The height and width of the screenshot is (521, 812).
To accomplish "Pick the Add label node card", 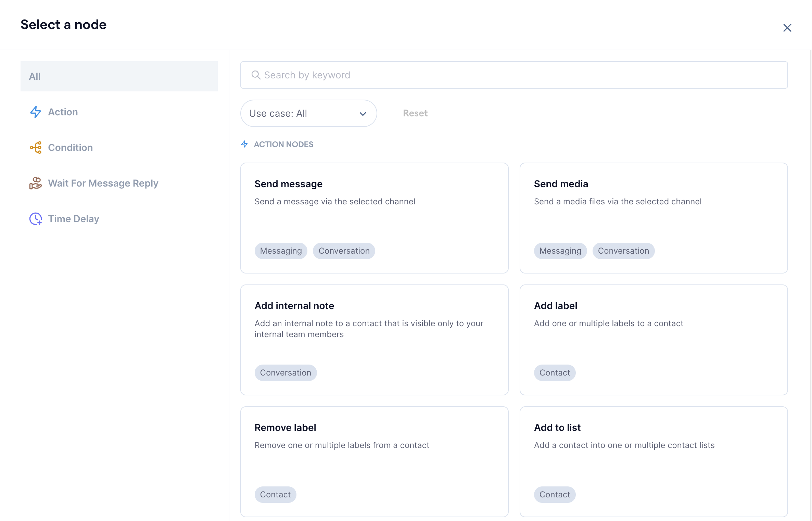I will pyautogui.click(x=654, y=340).
